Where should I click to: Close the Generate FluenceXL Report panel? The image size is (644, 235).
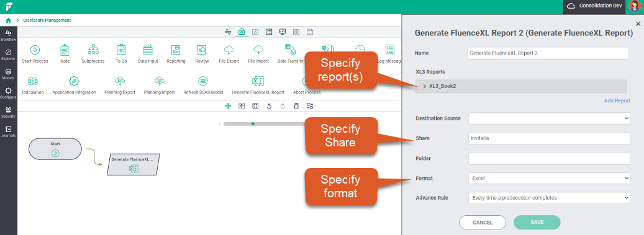coord(638,24)
